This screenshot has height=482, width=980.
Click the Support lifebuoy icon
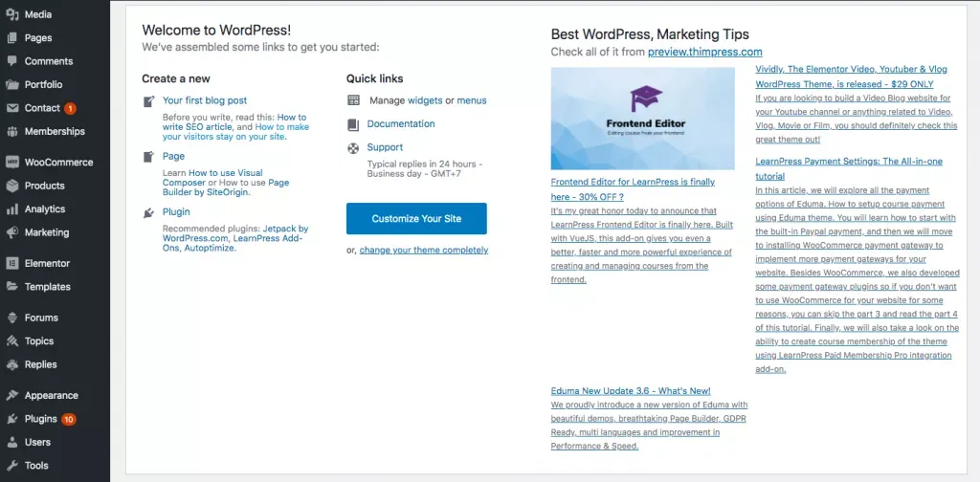(x=354, y=148)
